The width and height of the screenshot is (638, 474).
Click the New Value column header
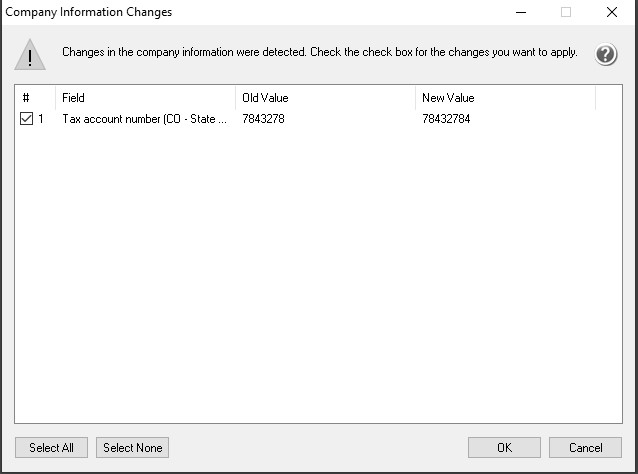tap(505, 98)
